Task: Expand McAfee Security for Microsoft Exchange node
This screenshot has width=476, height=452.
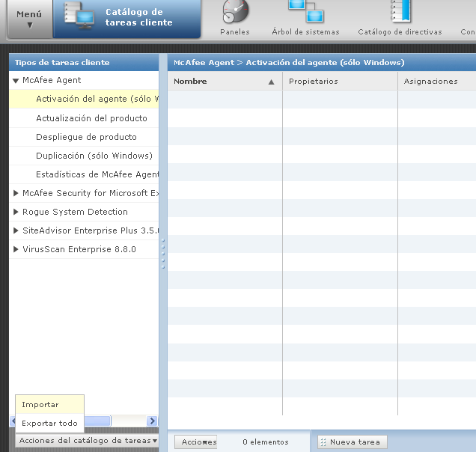Action: coord(16,193)
